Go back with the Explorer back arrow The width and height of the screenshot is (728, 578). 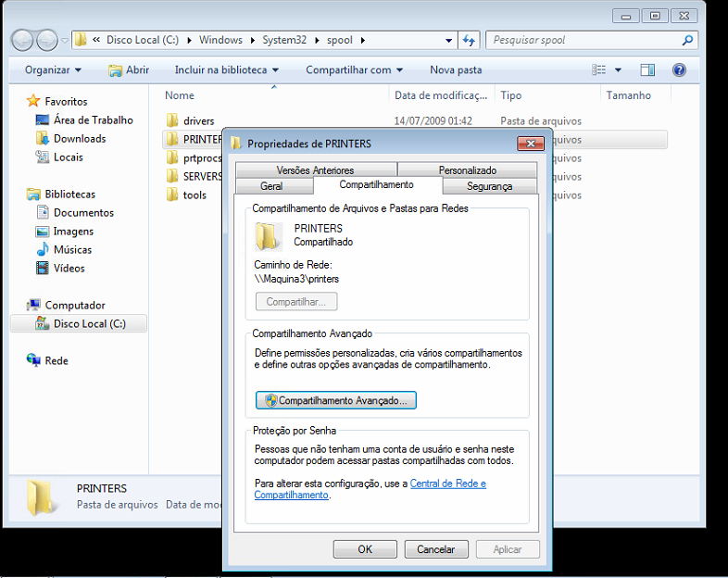[x=22, y=41]
